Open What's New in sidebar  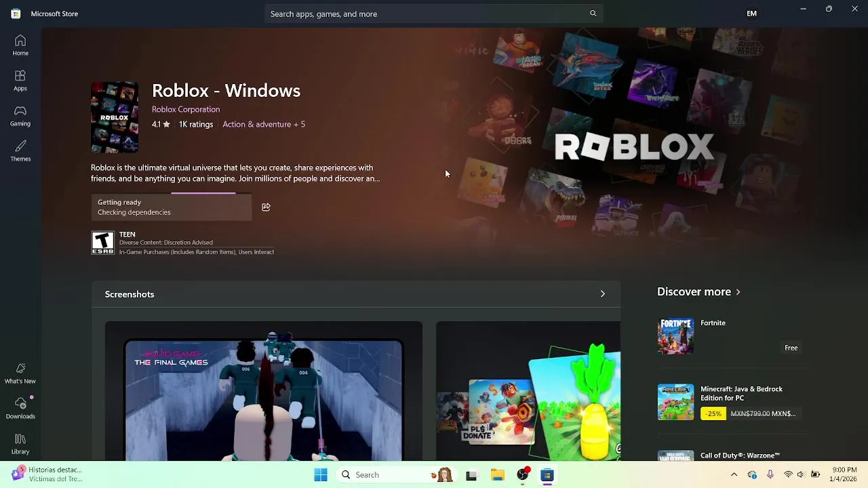pyautogui.click(x=20, y=373)
